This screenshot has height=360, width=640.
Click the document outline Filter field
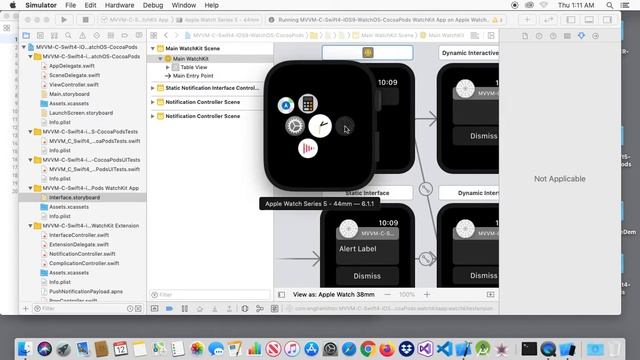[x=210, y=294]
